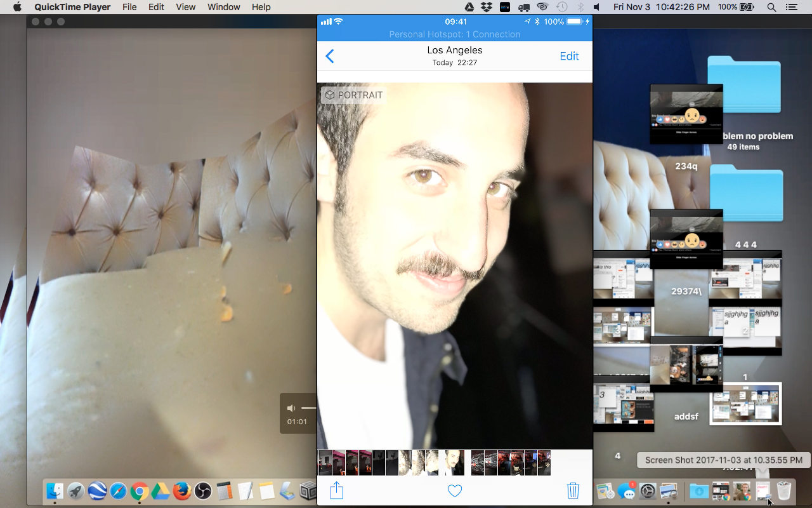Open Messages from the dock

[x=627, y=490]
